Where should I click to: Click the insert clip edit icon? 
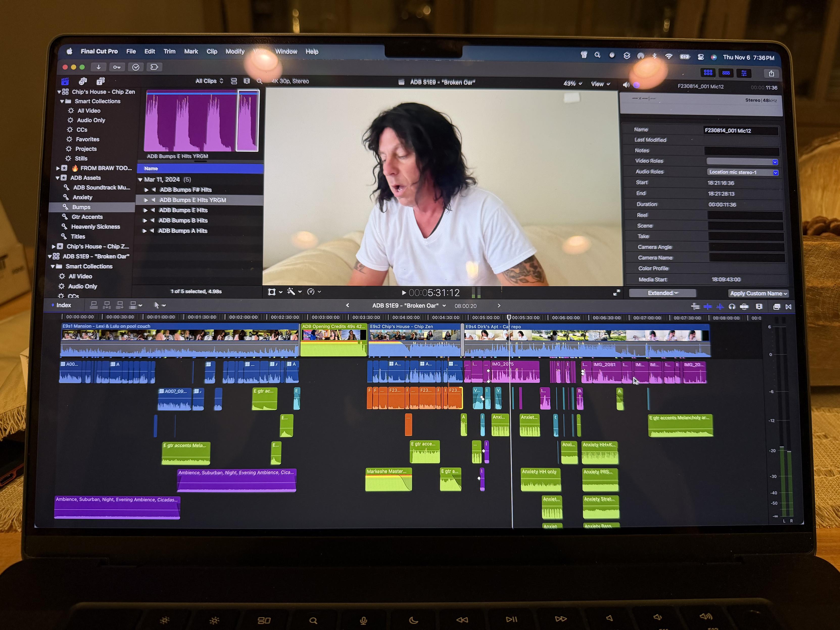click(107, 305)
